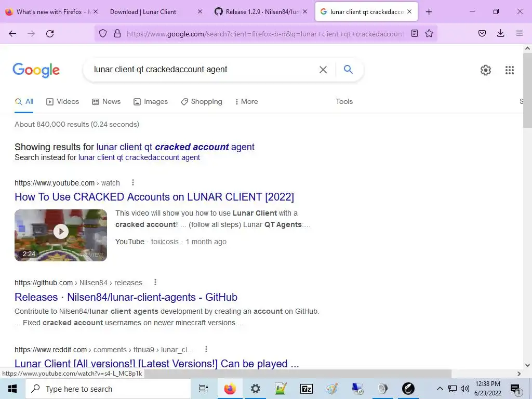532x399 pixels.
Task: Open Task View on the taskbar
Action: tap(204, 389)
